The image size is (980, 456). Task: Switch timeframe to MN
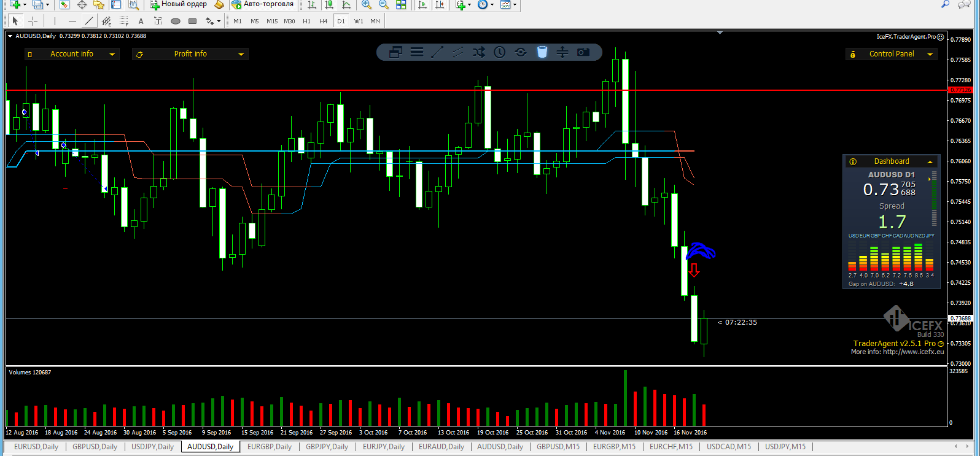[x=375, y=21]
